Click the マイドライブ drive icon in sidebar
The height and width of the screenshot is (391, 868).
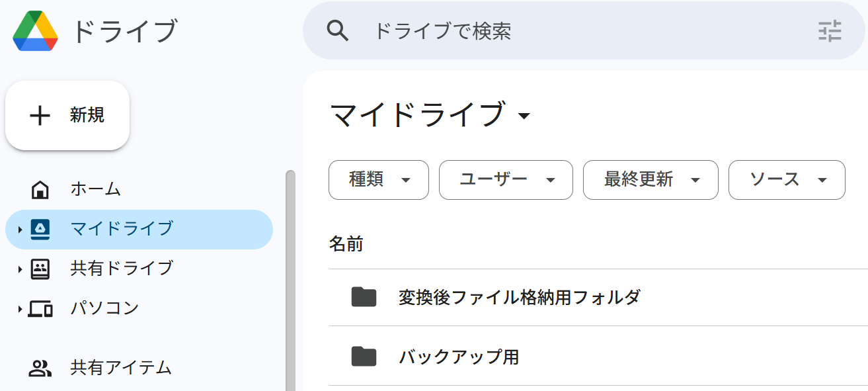40,229
